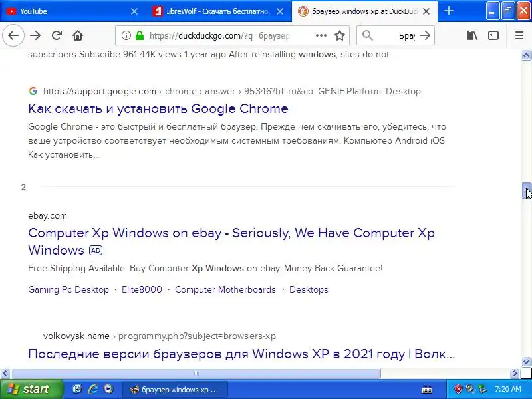532x399 pixels.
Task: Open the Windows Start menu
Action: pyautogui.click(x=31, y=389)
